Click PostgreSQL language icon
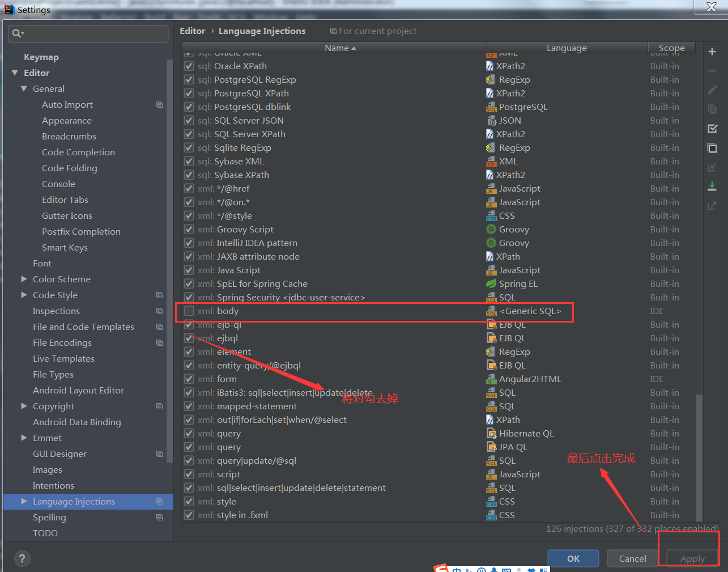This screenshot has width=728, height=572. [491, 107]
